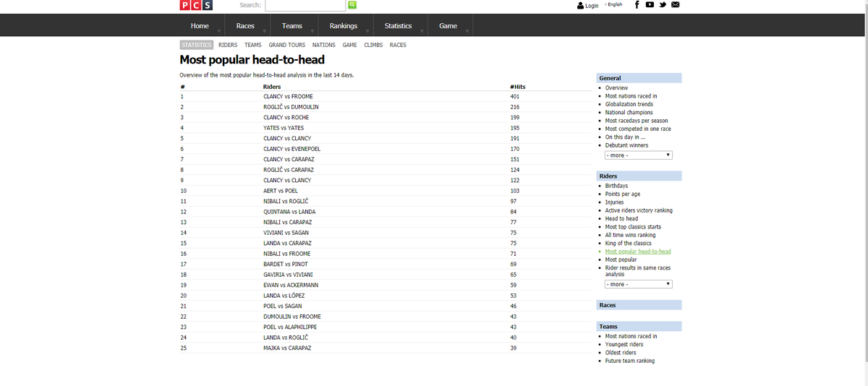The width and height of the screenshot is (868, 386).
Task: Open Oldest riders link
Action: click(621, 353)
